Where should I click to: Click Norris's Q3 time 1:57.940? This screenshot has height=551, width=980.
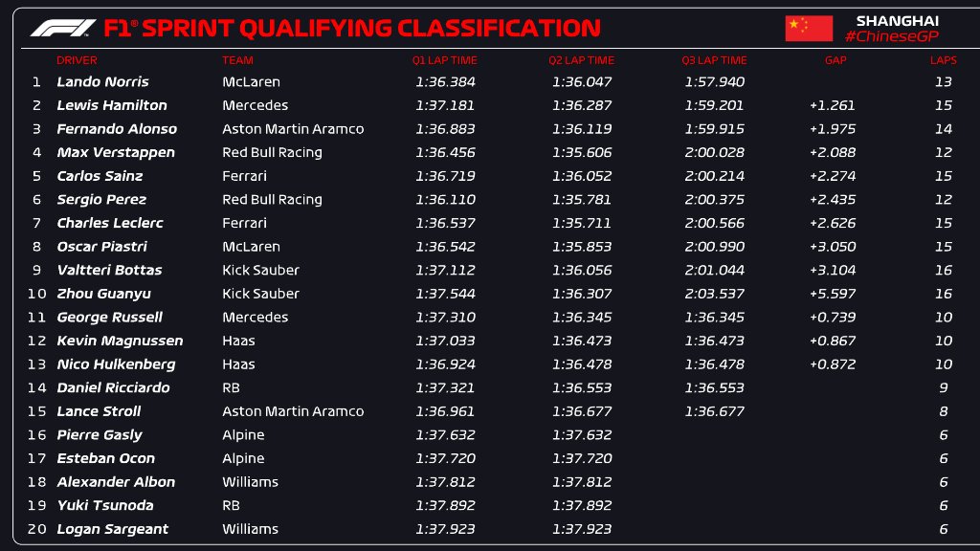coord(714,82)
